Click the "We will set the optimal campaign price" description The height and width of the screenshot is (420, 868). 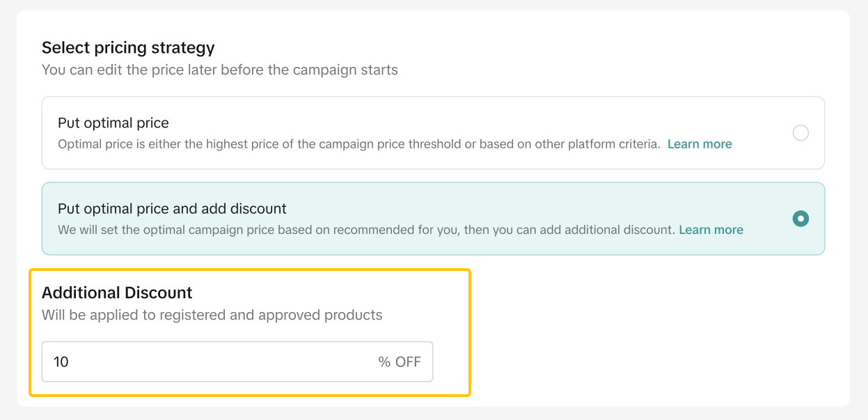pos(365,230)
